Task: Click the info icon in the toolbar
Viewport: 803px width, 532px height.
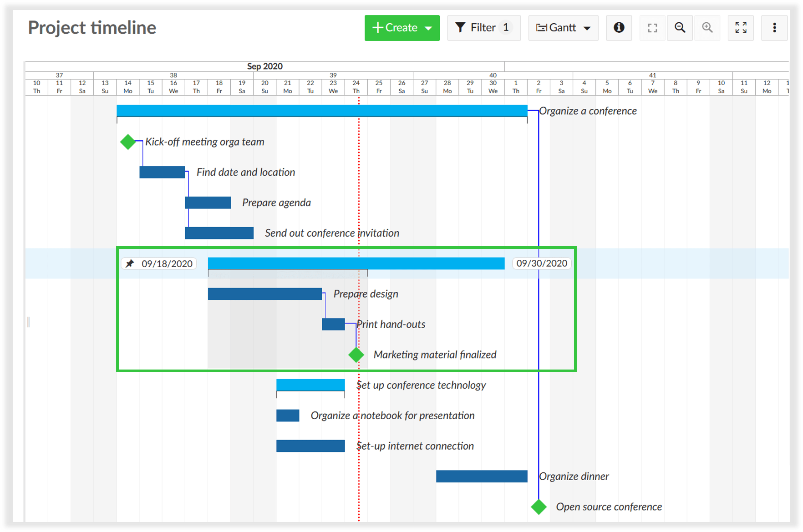Action: [619, 28]
